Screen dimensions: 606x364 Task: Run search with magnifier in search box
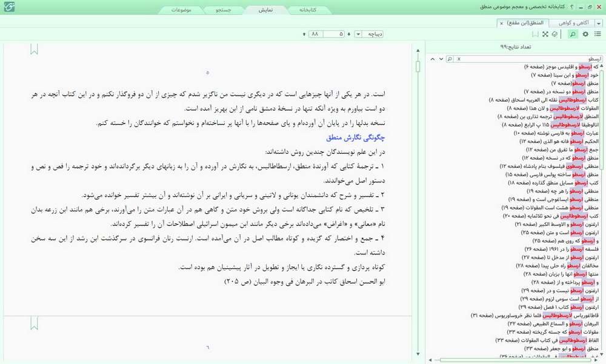pos(450,59)
